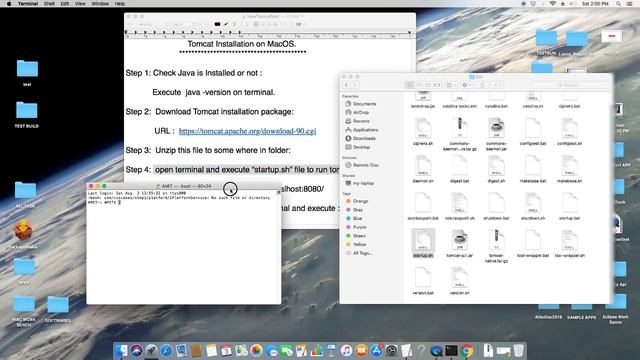This screenshot has width=640, height=360.
Task: Select the "Step 4" line in TextEdit
Action: [232, 169]
